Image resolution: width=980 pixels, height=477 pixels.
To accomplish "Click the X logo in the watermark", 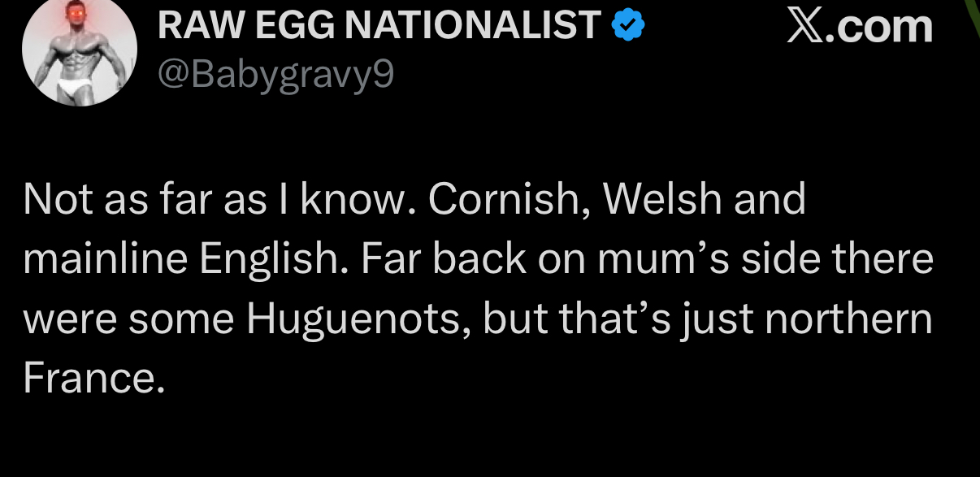I will point(805,26).
